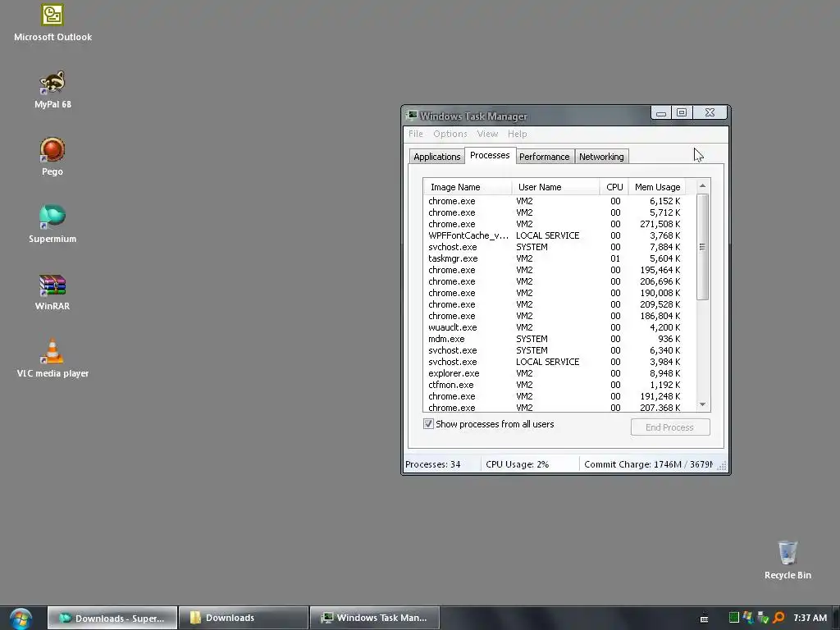
Task: Click the End Process button
Action: point(670,427)
